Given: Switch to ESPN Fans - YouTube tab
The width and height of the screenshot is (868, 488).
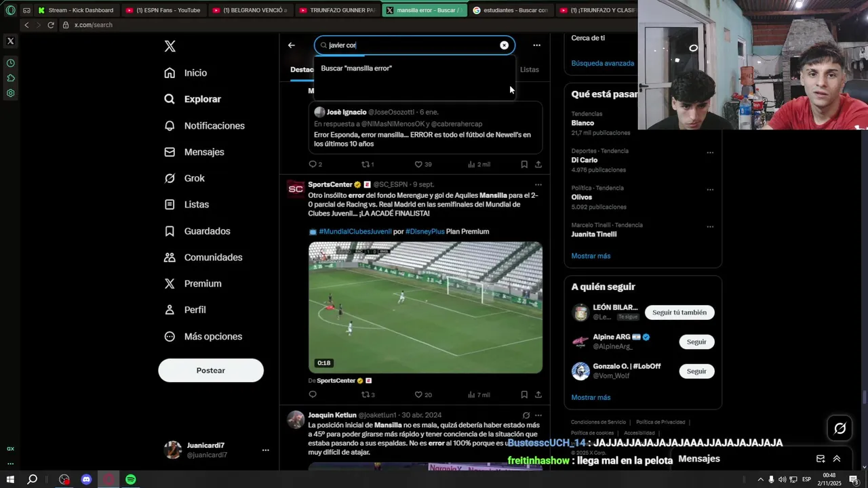Looking at the screenshot, I should coord(163,10).
